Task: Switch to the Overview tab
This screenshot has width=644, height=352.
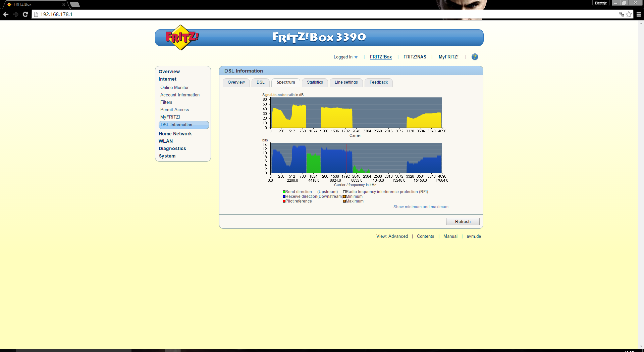Action: coord(236,82)
